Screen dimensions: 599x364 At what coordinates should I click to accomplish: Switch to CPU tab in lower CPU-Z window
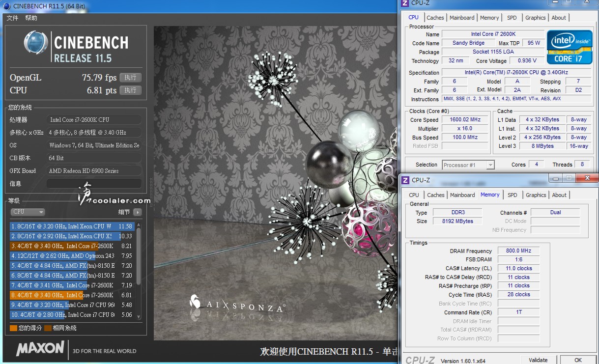[414, 195]
